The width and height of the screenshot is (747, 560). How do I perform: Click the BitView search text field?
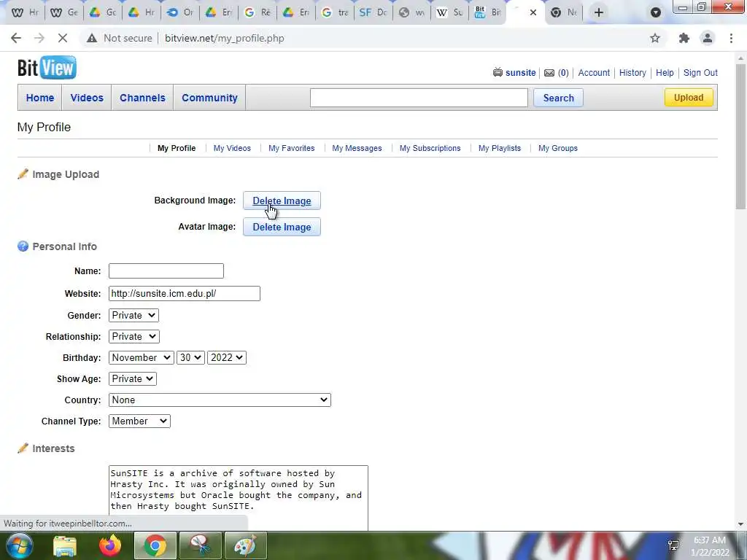(x=419, y=98)
